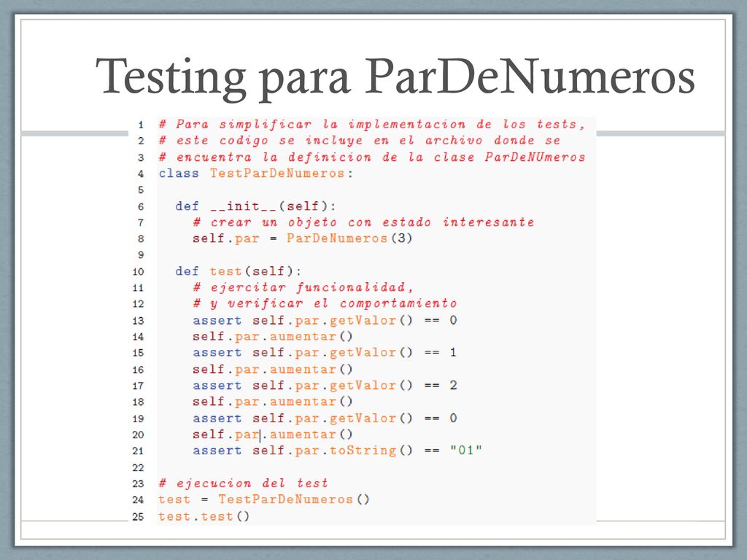Click the assert toString() == "01" line
Screen dimensions: 747x560
[x=337, y=451]
